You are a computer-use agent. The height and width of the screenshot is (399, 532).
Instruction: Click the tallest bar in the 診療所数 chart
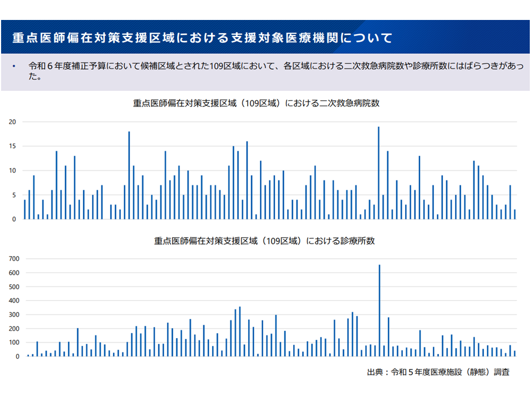tap(380, 310)
